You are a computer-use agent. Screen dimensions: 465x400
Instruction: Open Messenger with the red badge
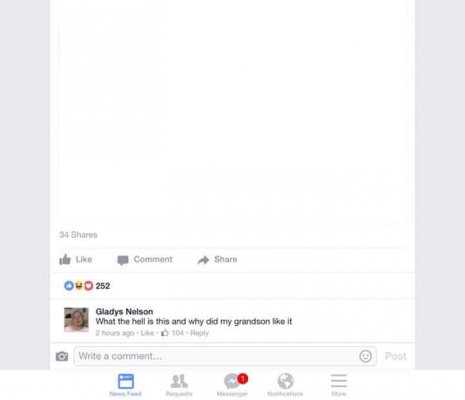[232, 385]
